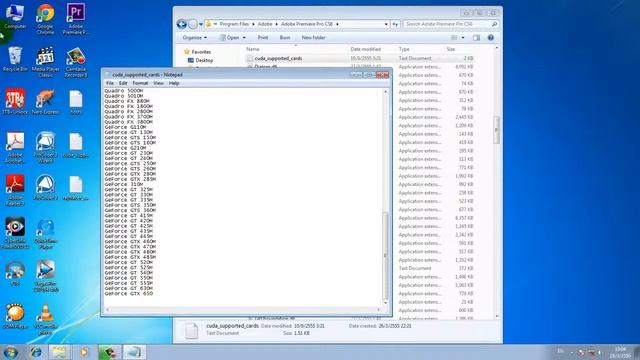The image size is (640, 360).
Task: Open the Explorer recent pages dropdown arrow
Action: click(x=201, y=24)
